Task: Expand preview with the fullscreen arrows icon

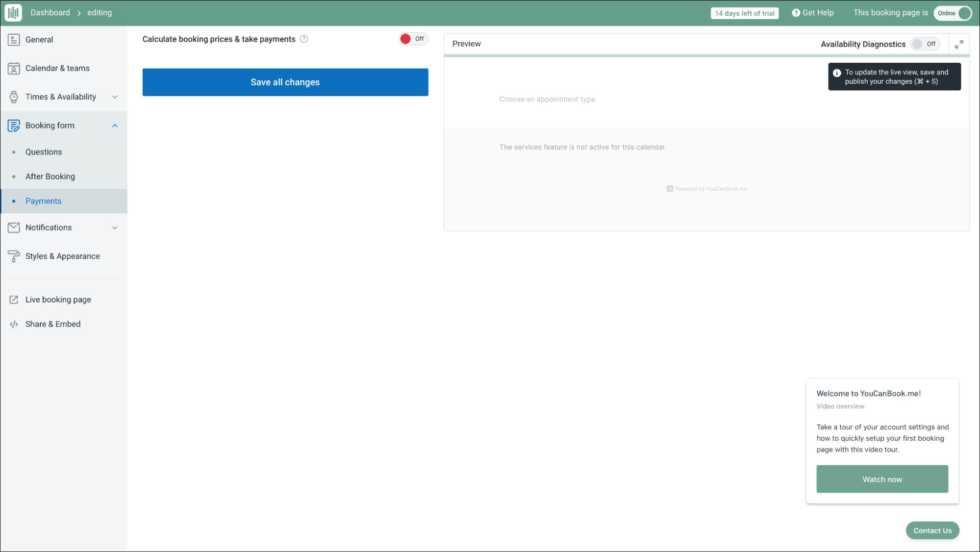Action: click(959, 44)
